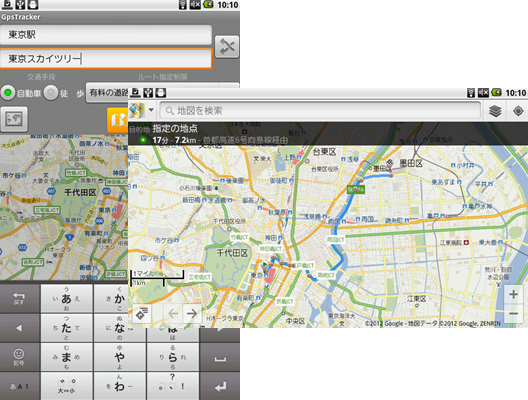Click the orange Maps launch button
Viewport: 528px width, 400px height.
point(118,120)
